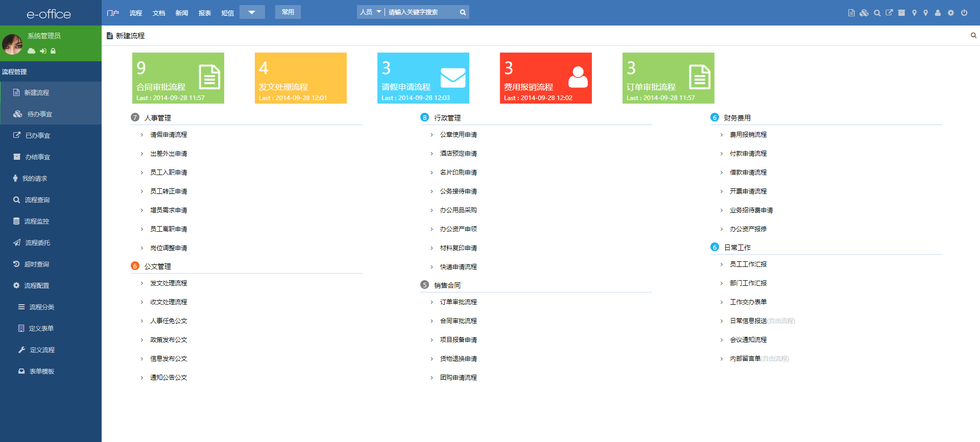The width and height of the screenshot is (980, 442).
Task: Focus the 请输入关键字搜索 search field
Action: pos(421,12)
